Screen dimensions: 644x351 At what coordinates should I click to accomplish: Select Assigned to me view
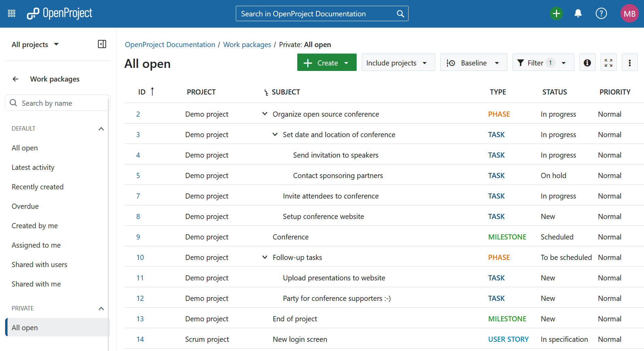point(36,245)
